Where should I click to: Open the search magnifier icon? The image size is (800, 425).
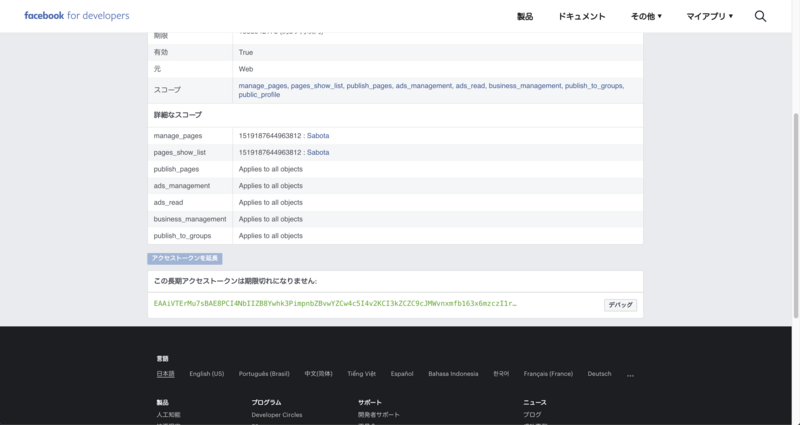pos(760,16)
